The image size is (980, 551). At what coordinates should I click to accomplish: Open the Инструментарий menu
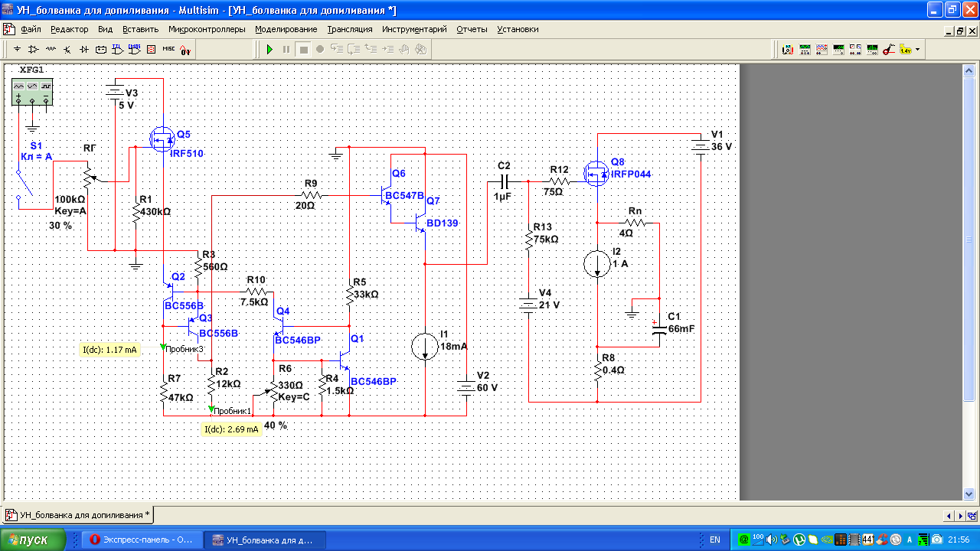click(414, 29)
